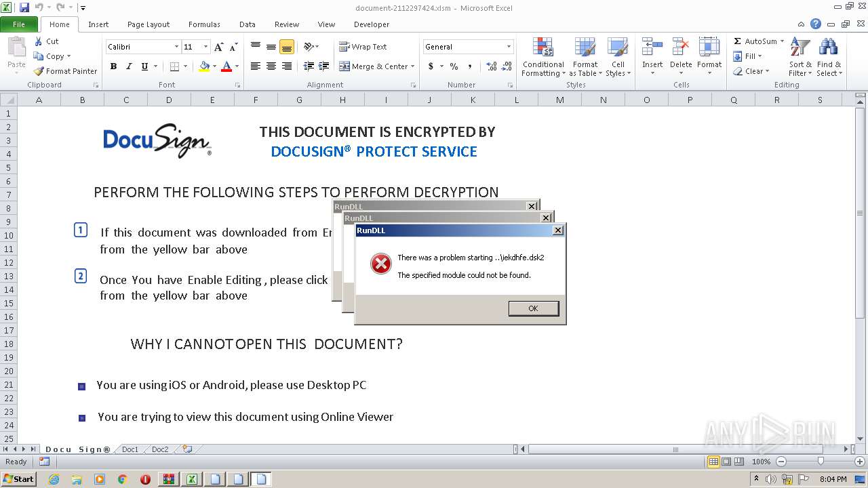The width and height of the screenshot is (868, 488).
Task: Open the Calibri font name dropdown
Action: [176, 47]
